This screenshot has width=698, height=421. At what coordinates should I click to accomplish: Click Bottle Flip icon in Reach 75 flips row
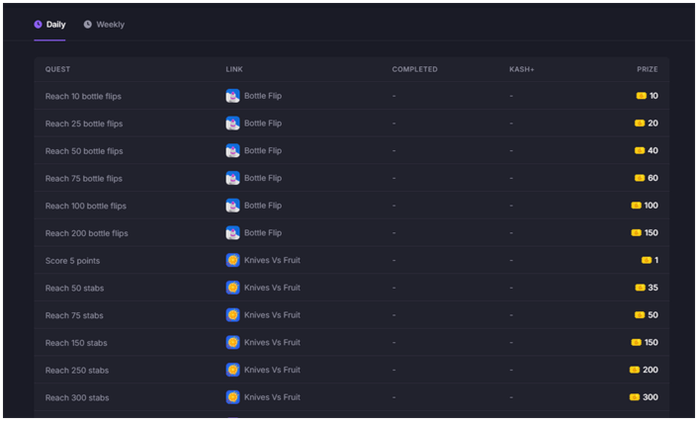coord(233,178)
